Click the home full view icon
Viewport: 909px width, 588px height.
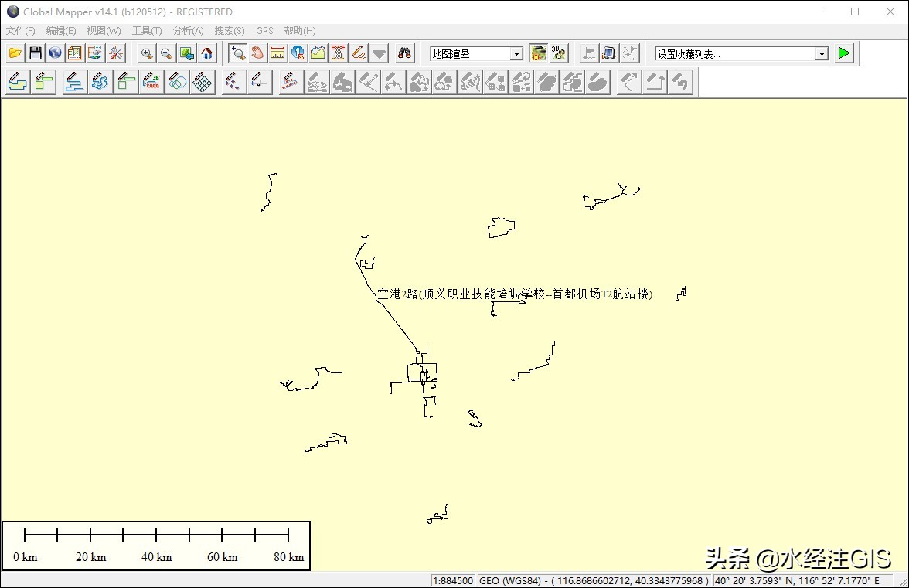pos(206,53)
